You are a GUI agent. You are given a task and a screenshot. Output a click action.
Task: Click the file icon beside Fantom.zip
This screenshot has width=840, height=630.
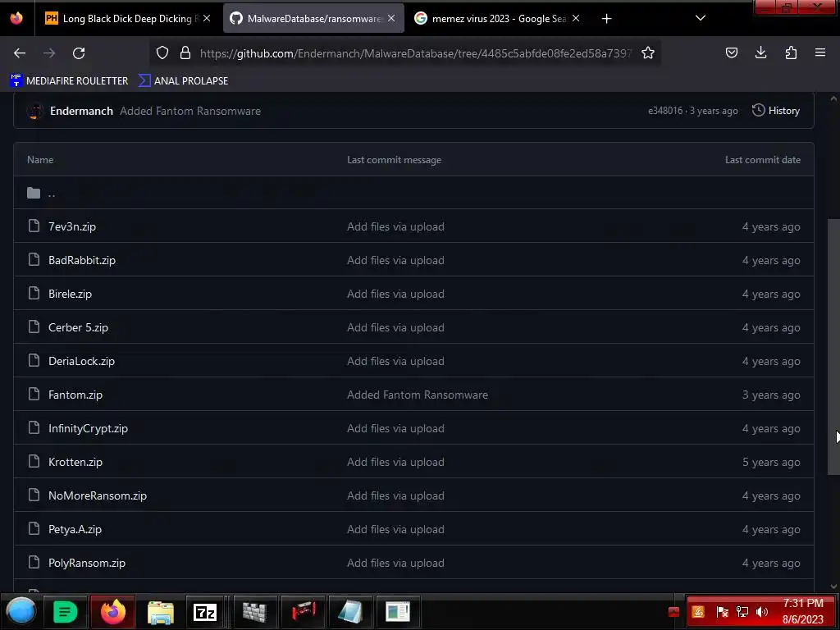(34, 394)
